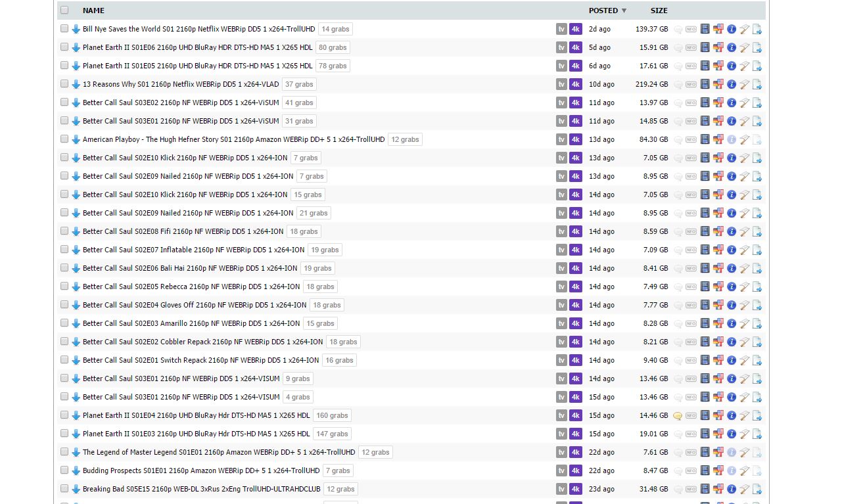
Task: Click brush icon for Better Call Saul Gloves Off
Action: point(745,305)
